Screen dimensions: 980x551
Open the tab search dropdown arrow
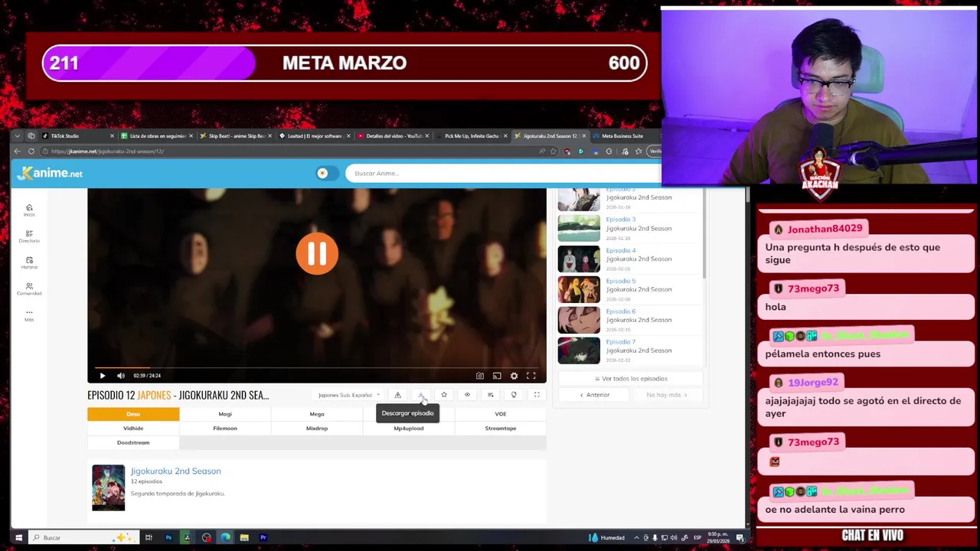pos(18,136)
